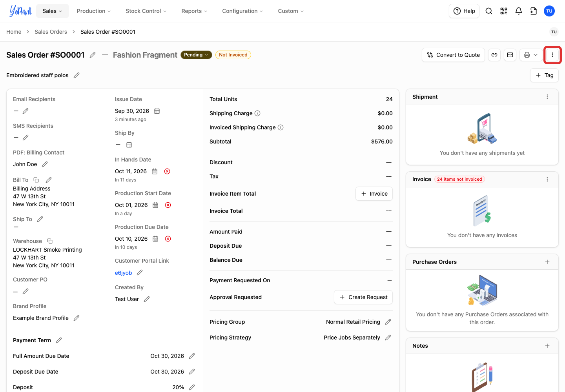565x392 pixels.
Task: Open the Shipment panel options menu
Action: [x=547, y=97]
